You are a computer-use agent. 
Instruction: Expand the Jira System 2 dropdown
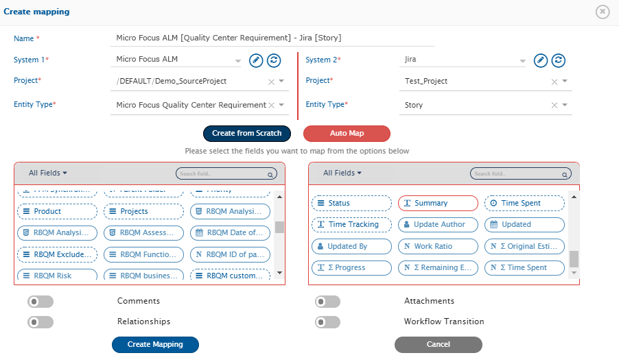(522, 60)
